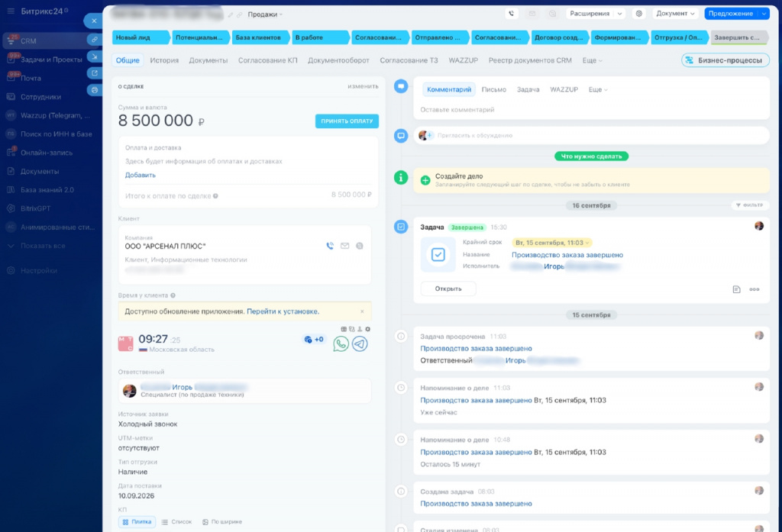
Task: Switch КП view to По ширине
Action: coord(222,522)
